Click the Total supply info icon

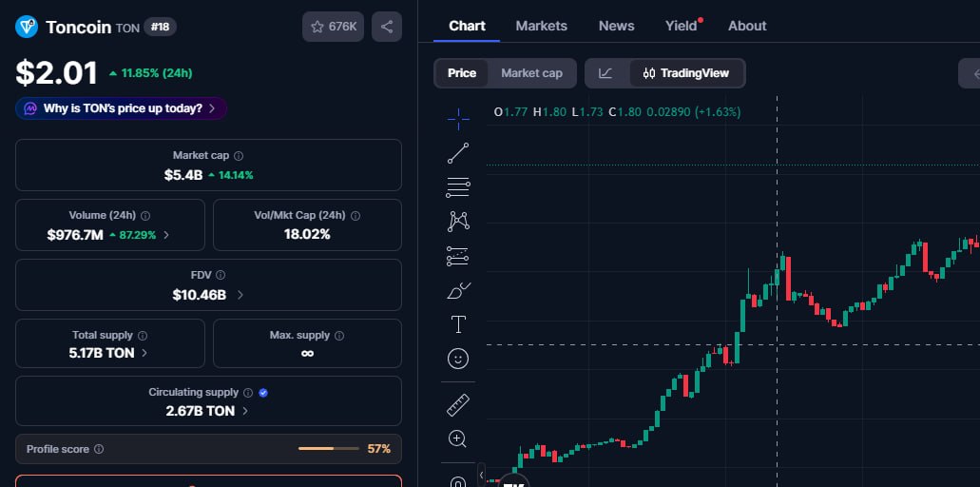(x=143, y=336)
